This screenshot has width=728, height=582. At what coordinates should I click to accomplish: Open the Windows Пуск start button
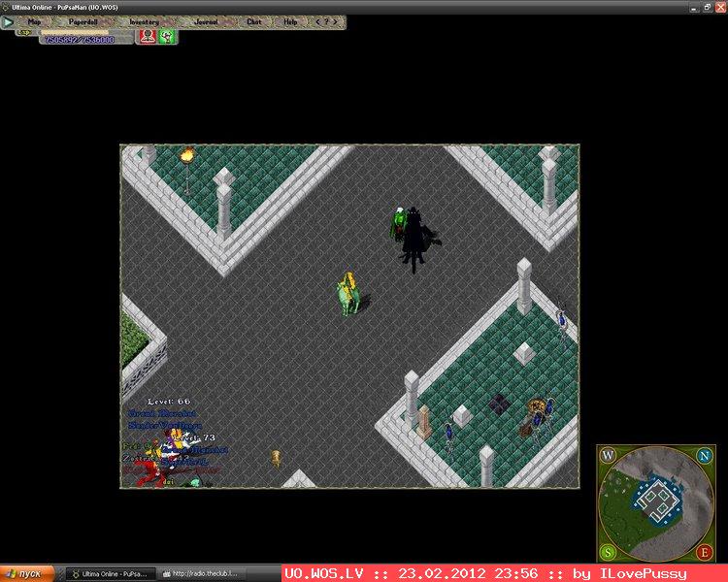point(27,574)
